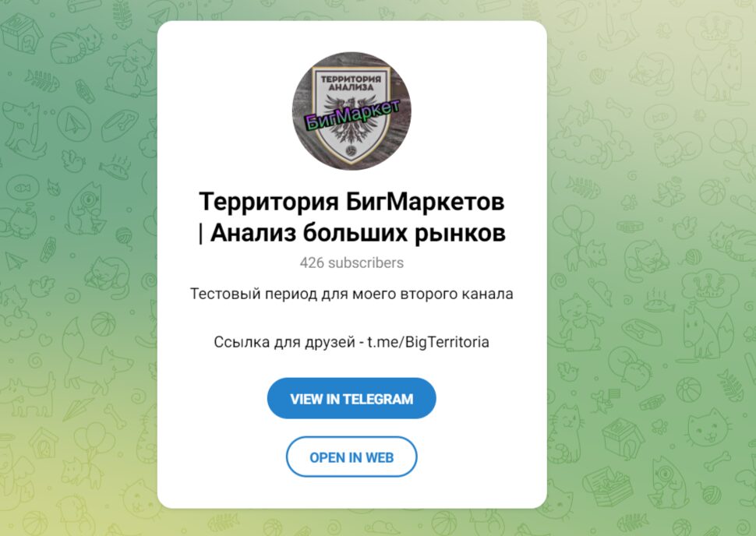756x536 pixels.
Task: Click the fish-in-circle doodle near left edge
Action: 23,187
